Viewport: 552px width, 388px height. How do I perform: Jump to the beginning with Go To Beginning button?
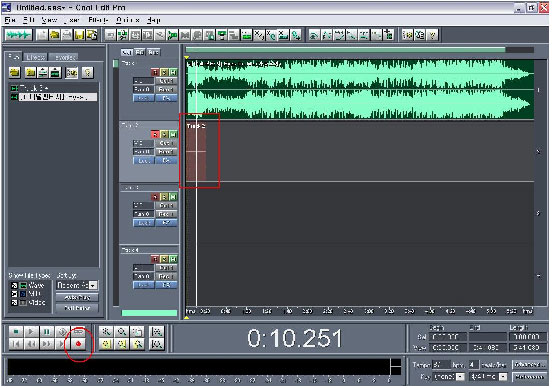(15, 344)
